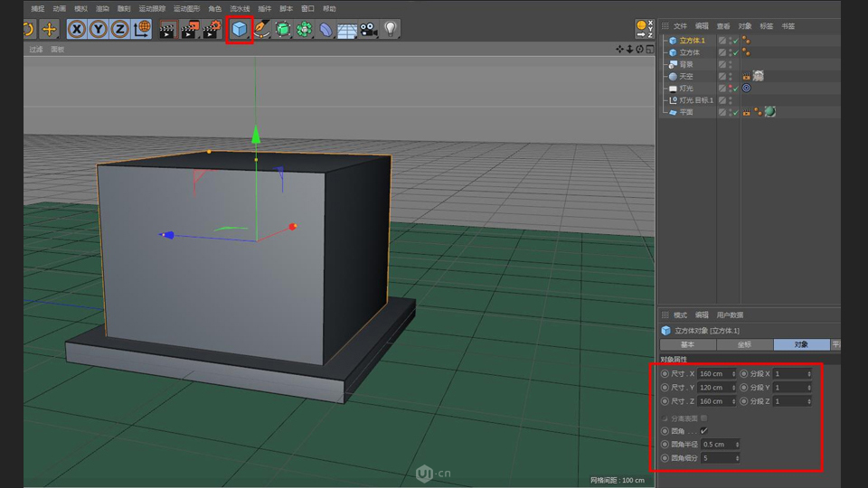Select 平面 object in Object Manager
This screenshot has width=868, height=488.
click(x=686, y=112)
